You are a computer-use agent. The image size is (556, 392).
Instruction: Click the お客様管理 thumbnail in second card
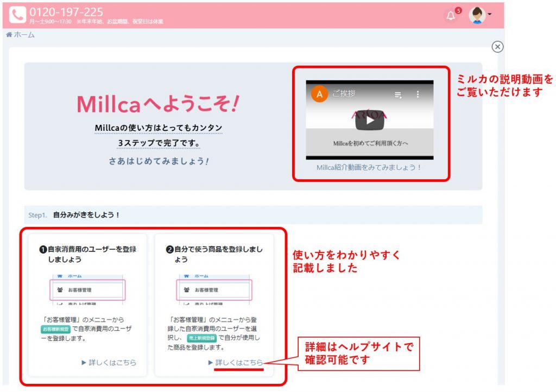pyautogui.click(x=214, y=290)
